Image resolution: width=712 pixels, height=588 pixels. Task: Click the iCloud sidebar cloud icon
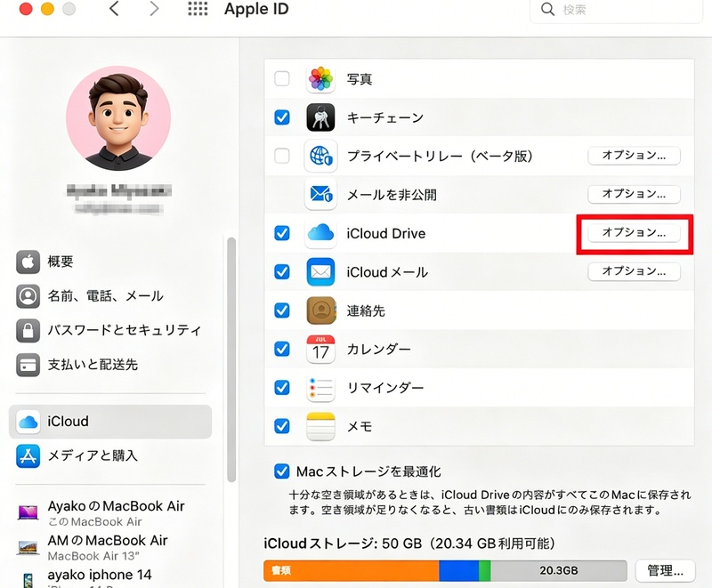(28, 422)
